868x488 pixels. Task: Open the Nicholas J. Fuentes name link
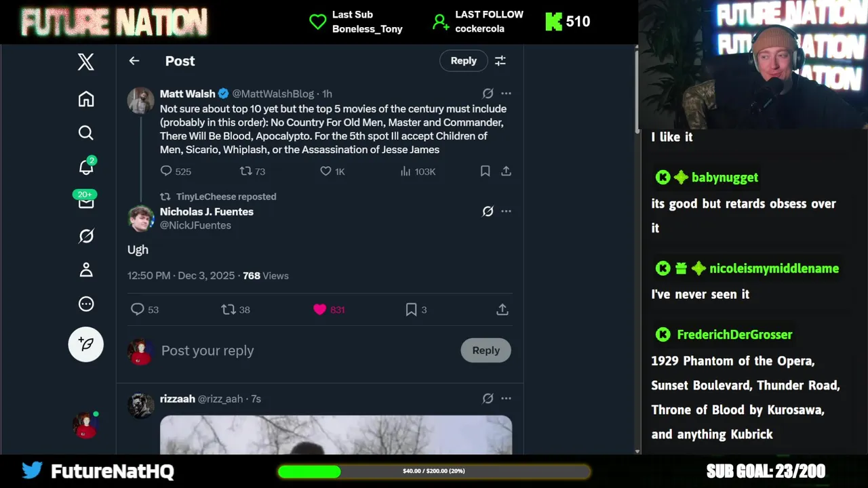207,211
